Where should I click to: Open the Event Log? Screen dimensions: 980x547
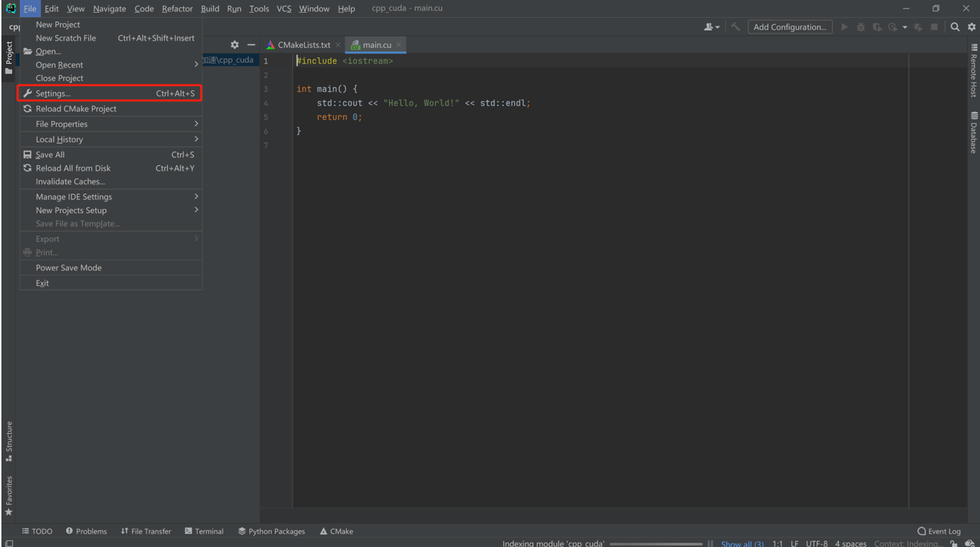click(939, 531)
